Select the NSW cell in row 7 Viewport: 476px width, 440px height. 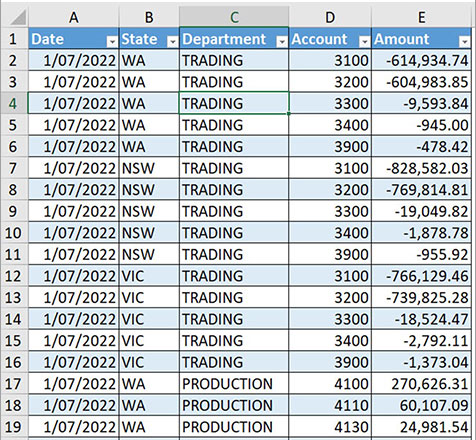point(149,168)
